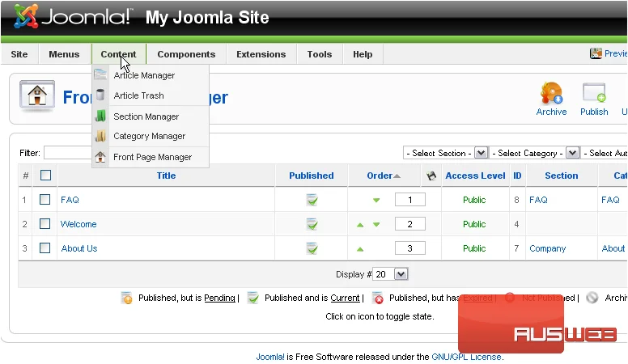Click the Section Manager green icon
Screen dimensions: 628x364
tap(100, 116)
